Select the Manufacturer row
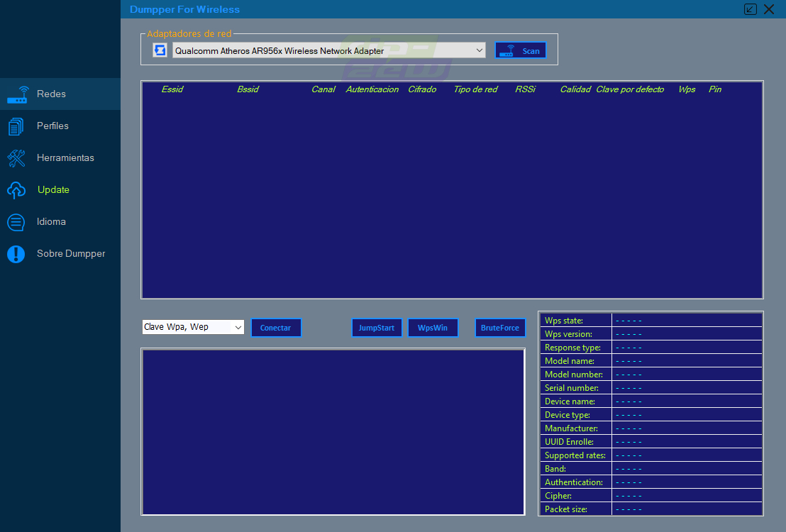The width and height of the screenshot is (786, 532). [651, 428]
